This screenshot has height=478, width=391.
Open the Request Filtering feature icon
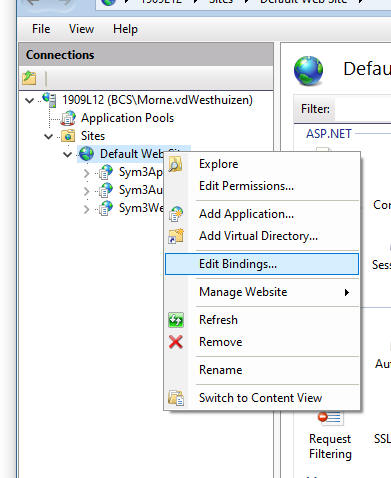click(329, 419)
